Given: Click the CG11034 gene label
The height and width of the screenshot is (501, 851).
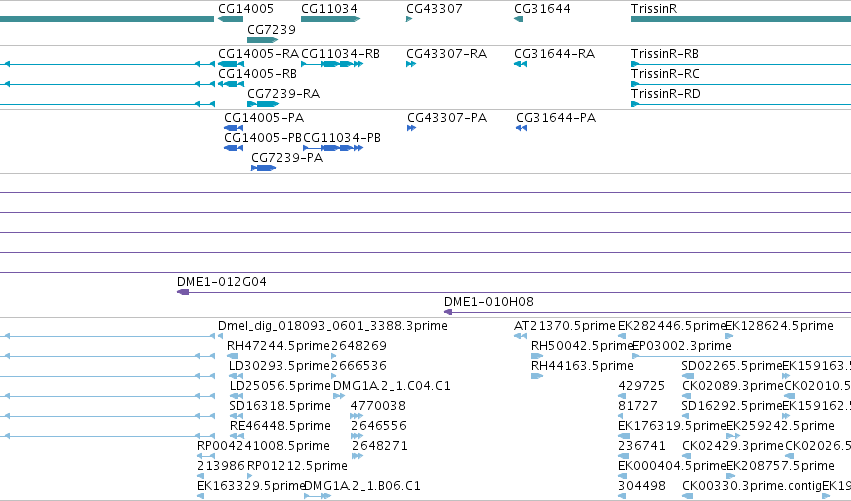Looking at the screenshot, I should coord(329,9).
